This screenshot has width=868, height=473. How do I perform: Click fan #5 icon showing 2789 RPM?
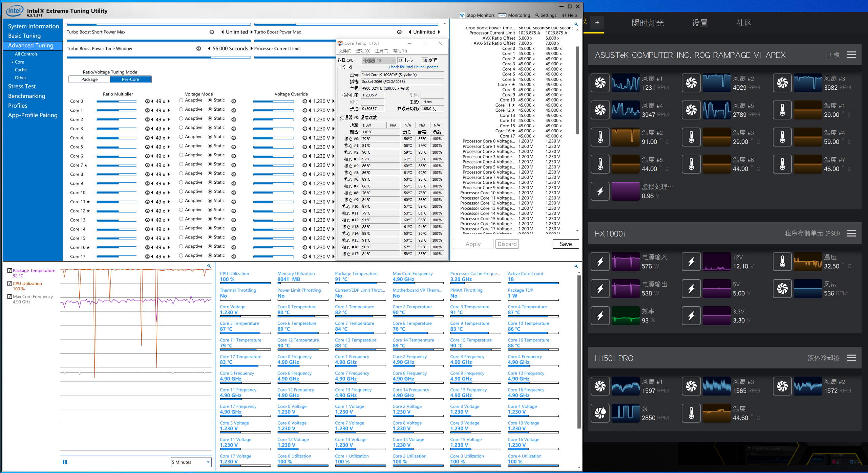(691, 110)
